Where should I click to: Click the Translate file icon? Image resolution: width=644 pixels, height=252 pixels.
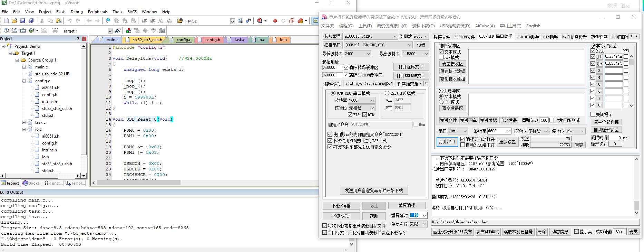6,30
